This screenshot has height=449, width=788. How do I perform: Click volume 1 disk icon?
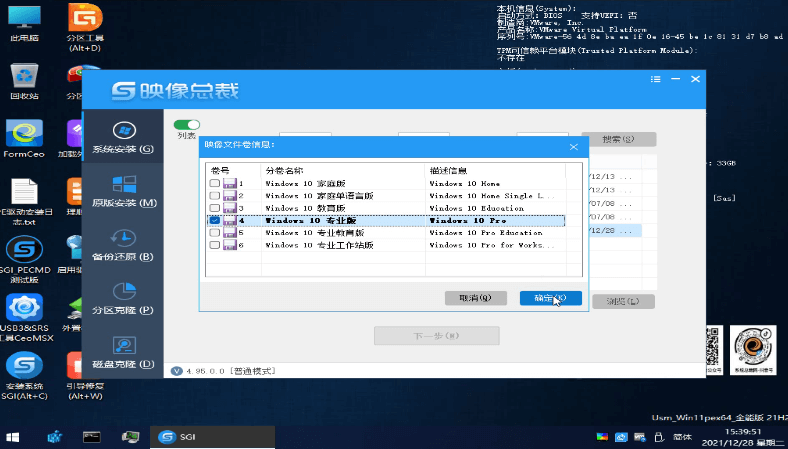click(230, 184)
